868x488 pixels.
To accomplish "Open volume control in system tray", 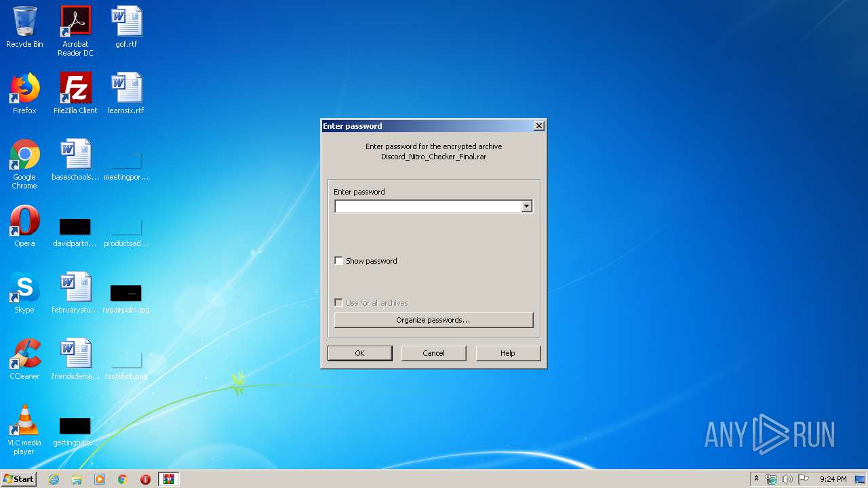I will pyautogui.click(x=787, y=479).
